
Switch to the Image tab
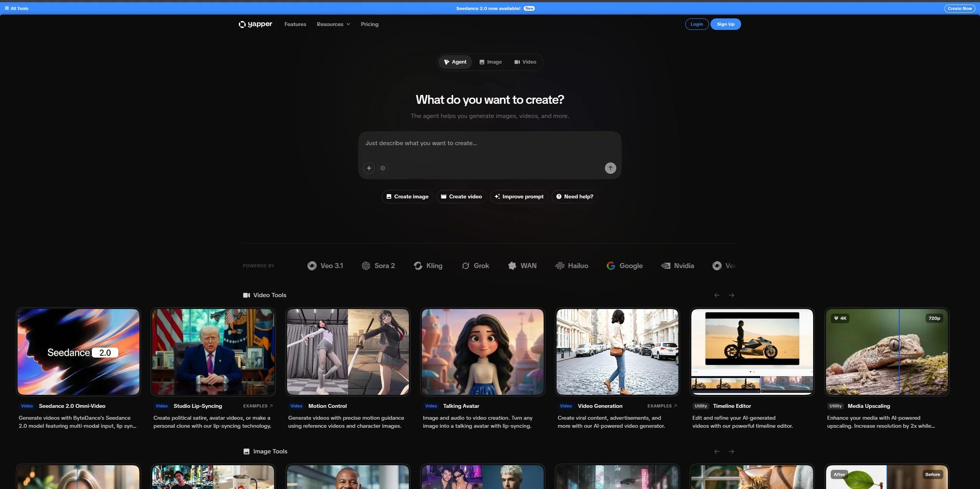(491, 62)
